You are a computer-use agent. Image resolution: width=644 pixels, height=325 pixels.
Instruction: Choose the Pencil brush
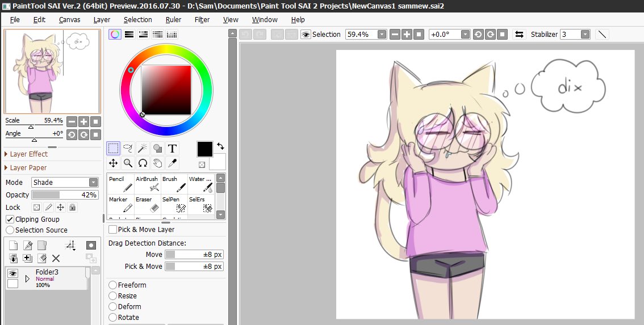click(120, 184)
